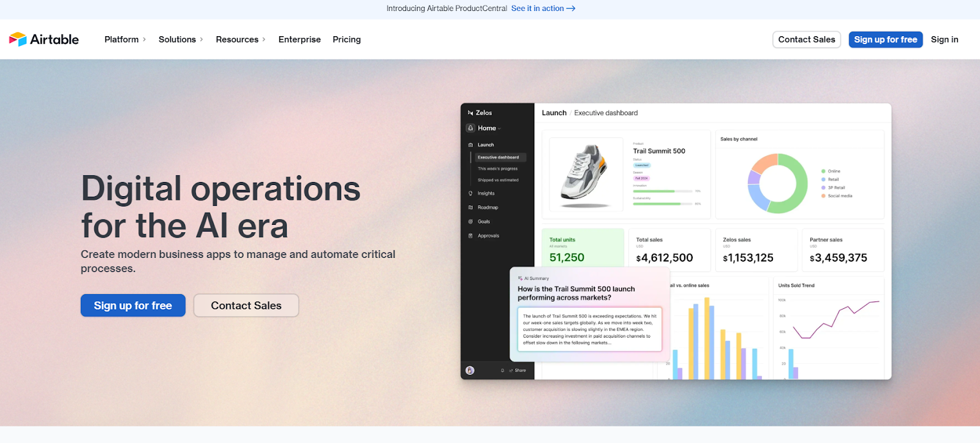
Task: Follow the See it in action link
Action: [x=543, y=9]
